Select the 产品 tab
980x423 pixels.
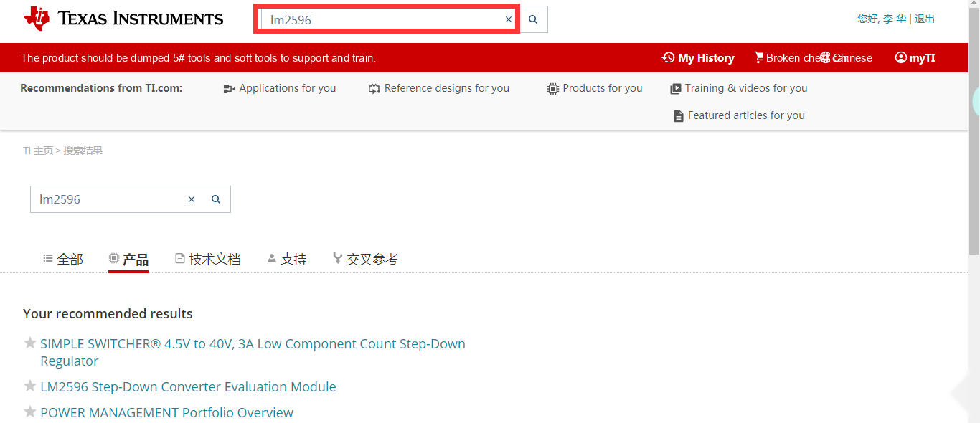click(128, 260)
